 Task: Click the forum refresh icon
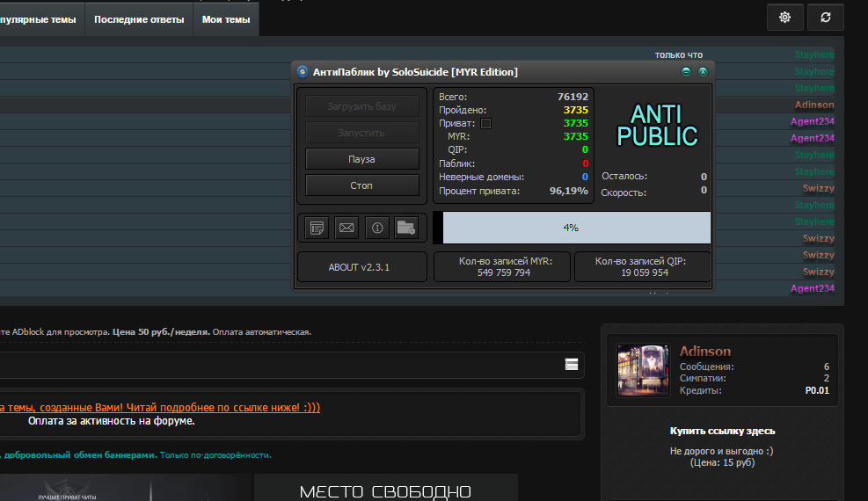(x=826, y=18)
